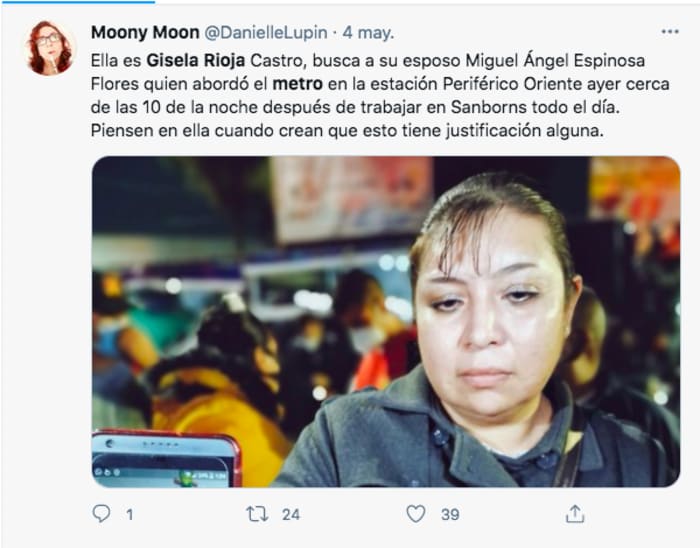The image size is (700, 548).
Task: Enlarge the attached photo of the woman
Action: [x=386, y=321]
